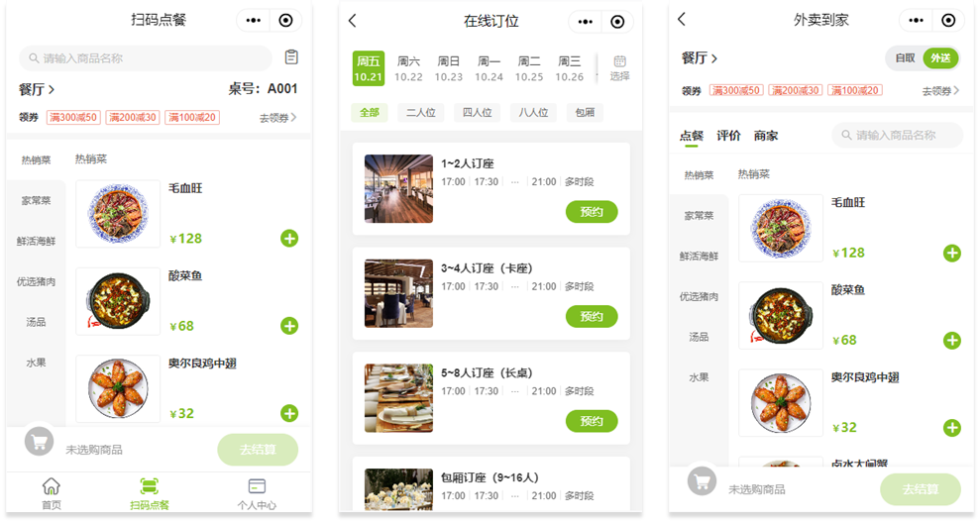Open 去领券 in the 扫码点餐 screen
This screenshot has width=980, height=523.
pos(277,118)
